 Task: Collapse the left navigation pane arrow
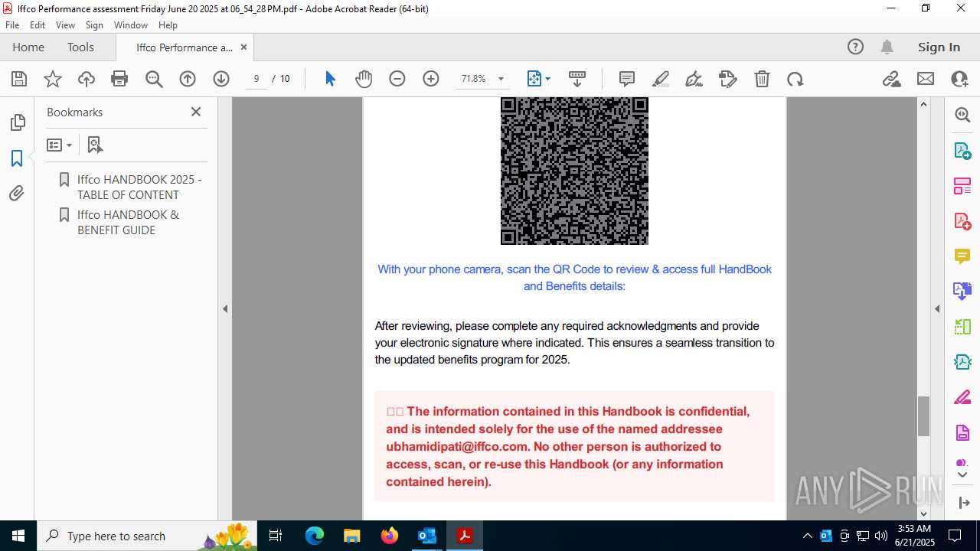click(x=225, y=309)
